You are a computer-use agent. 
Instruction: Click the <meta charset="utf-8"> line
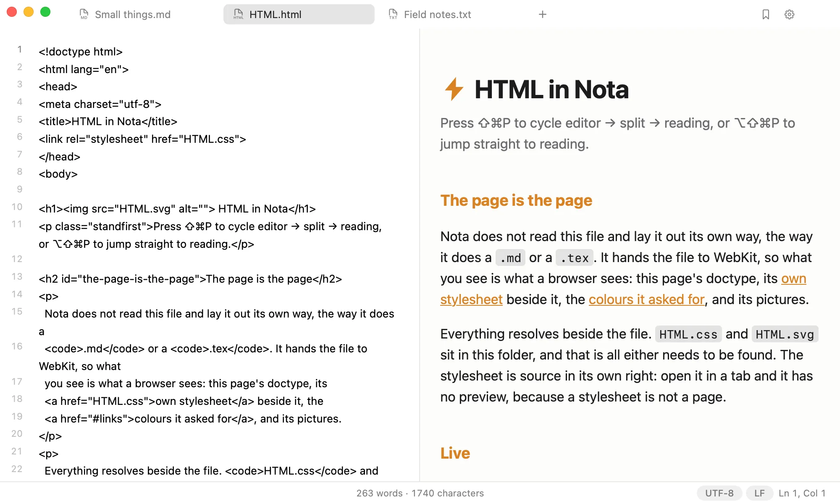(100, 104)
